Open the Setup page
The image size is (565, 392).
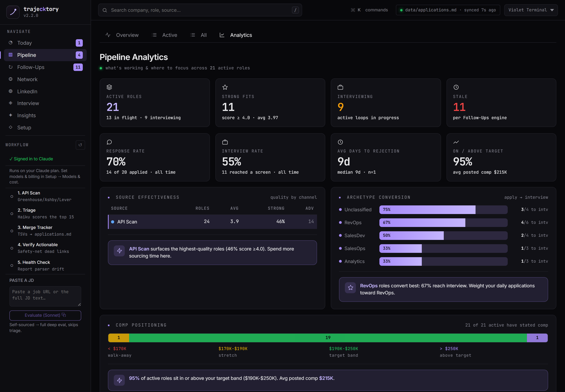point(45,127)
